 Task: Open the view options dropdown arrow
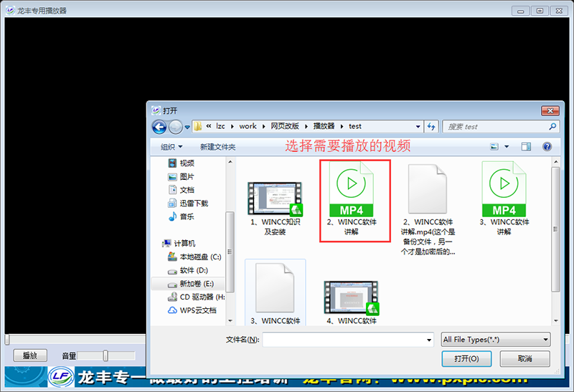click(507, 146)
